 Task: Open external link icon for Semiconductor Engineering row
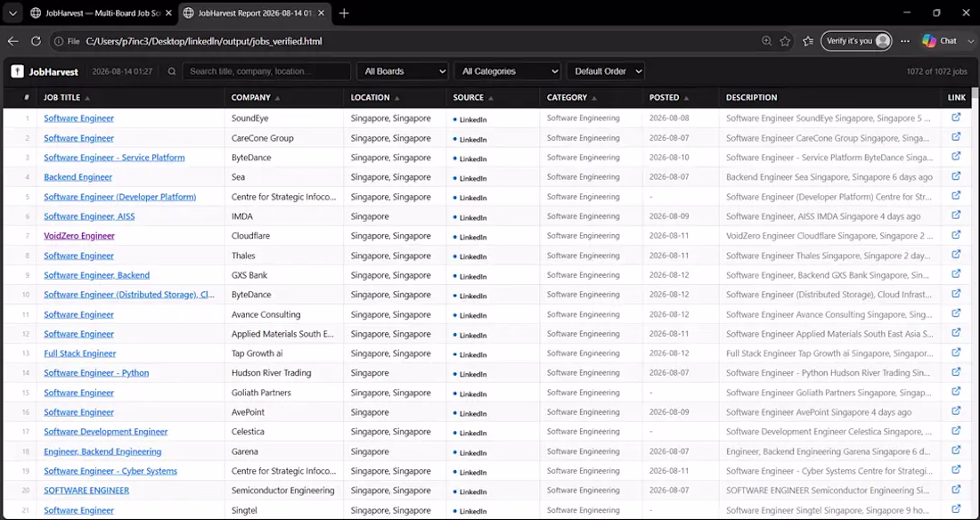coord(956,490)
